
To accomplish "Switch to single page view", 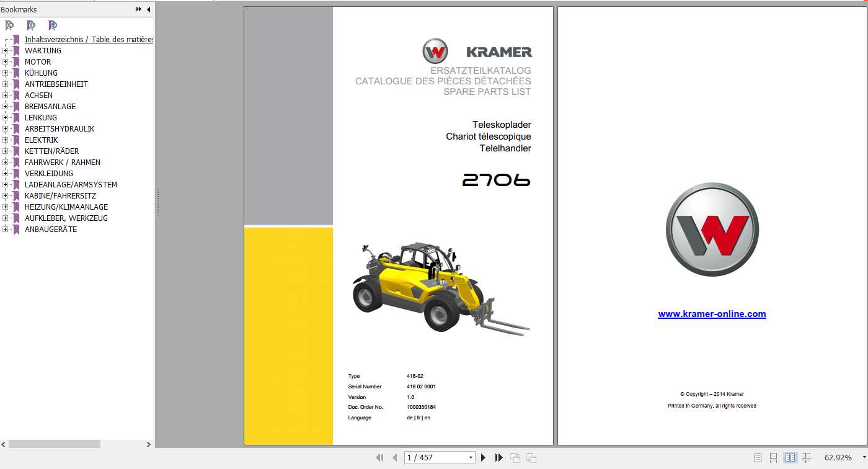I will tap(758, 458).
